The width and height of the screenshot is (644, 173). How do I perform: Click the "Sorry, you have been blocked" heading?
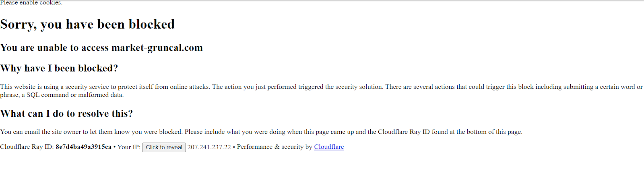pyautogui.click(x=87, y=25)
